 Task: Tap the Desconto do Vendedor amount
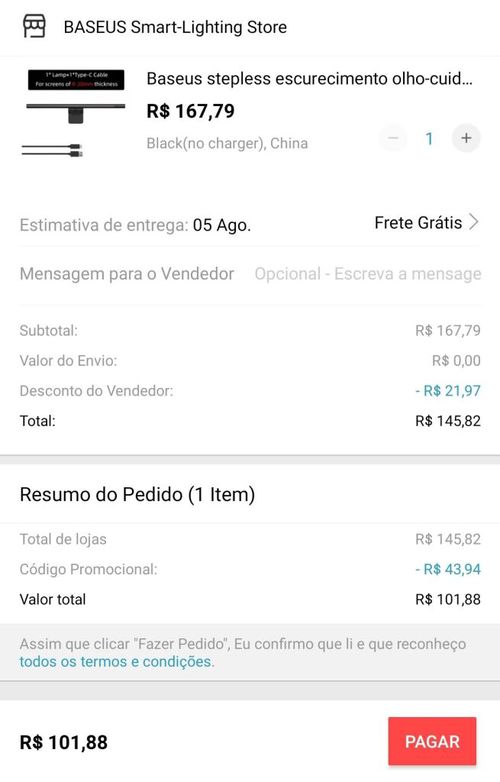(x=448, y=391)
